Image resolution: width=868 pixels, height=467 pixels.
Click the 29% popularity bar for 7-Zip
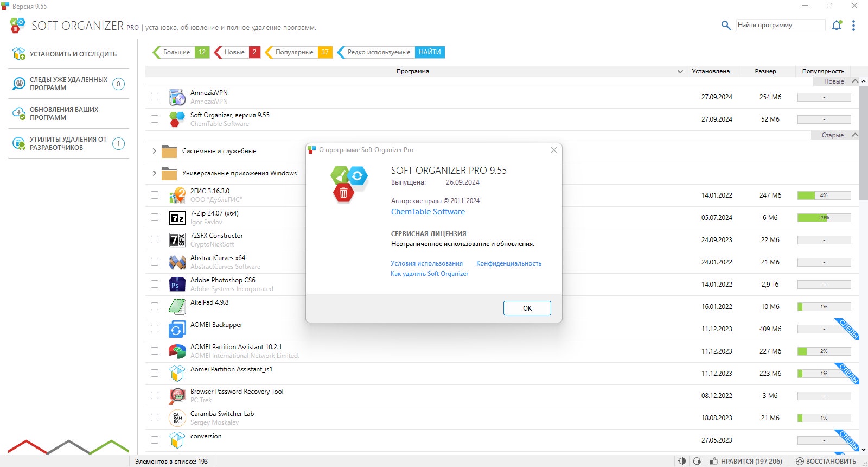point(824,218)
